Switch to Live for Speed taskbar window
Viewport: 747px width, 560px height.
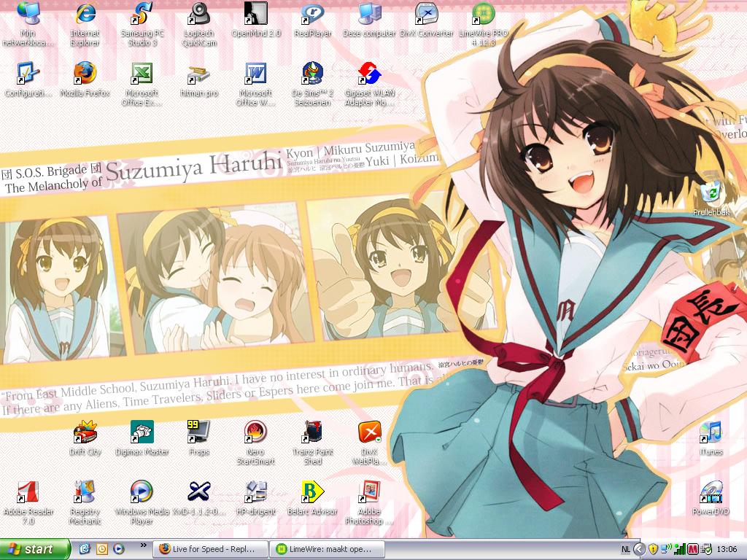[210, 549]
